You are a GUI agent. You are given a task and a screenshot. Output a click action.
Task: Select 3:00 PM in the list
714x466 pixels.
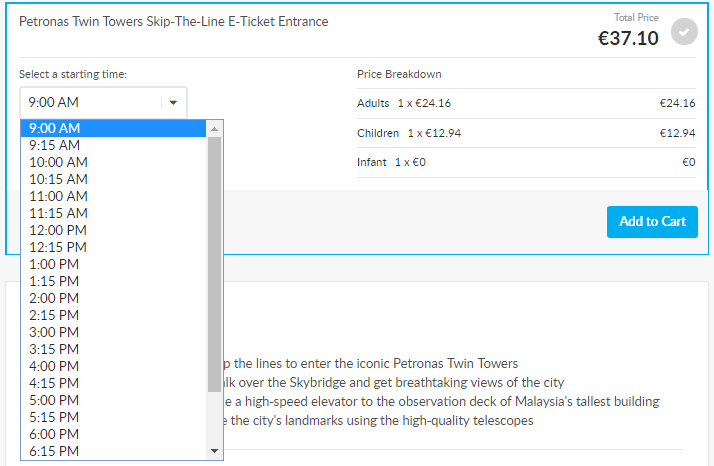113,332
